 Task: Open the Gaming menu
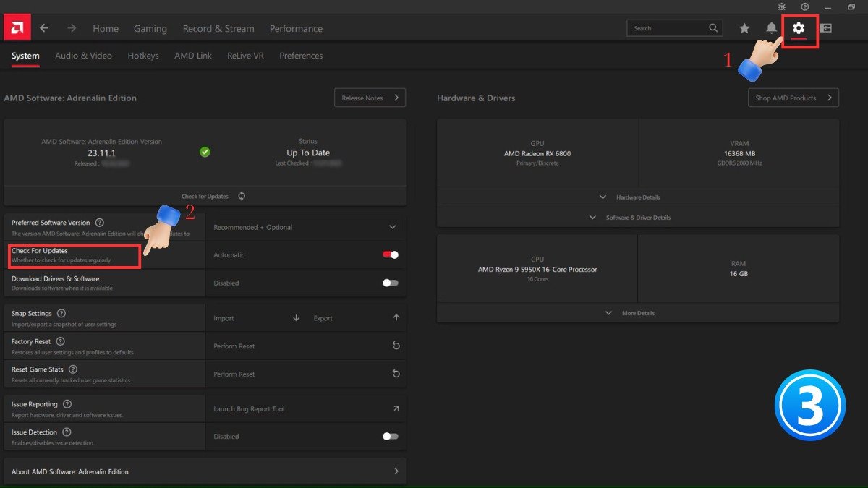coord(150,29)
